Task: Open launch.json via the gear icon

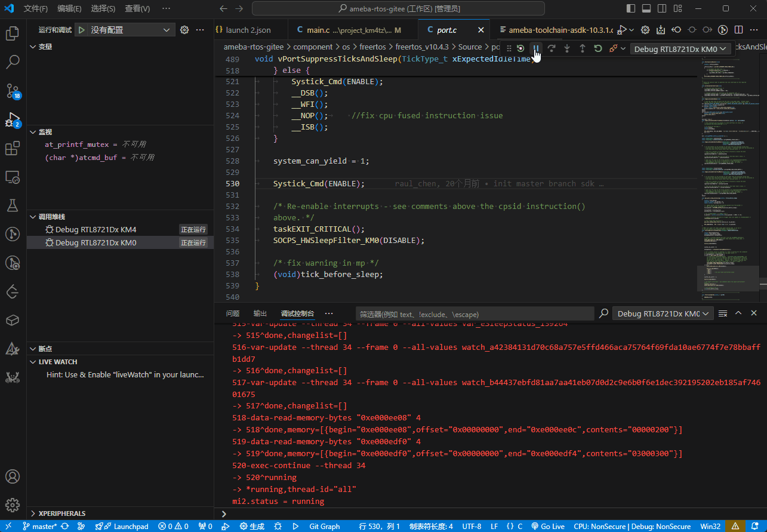Action: click(184, 30)
